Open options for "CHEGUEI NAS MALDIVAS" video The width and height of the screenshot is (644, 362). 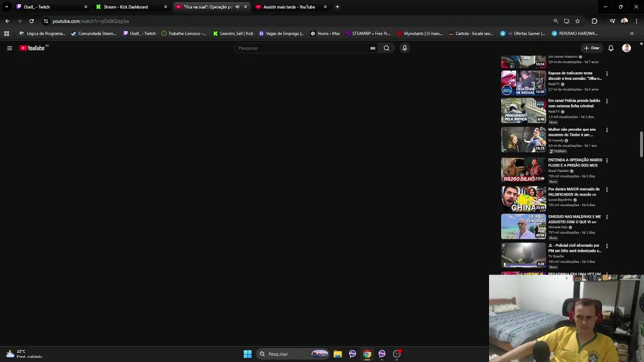click(607, 217)
